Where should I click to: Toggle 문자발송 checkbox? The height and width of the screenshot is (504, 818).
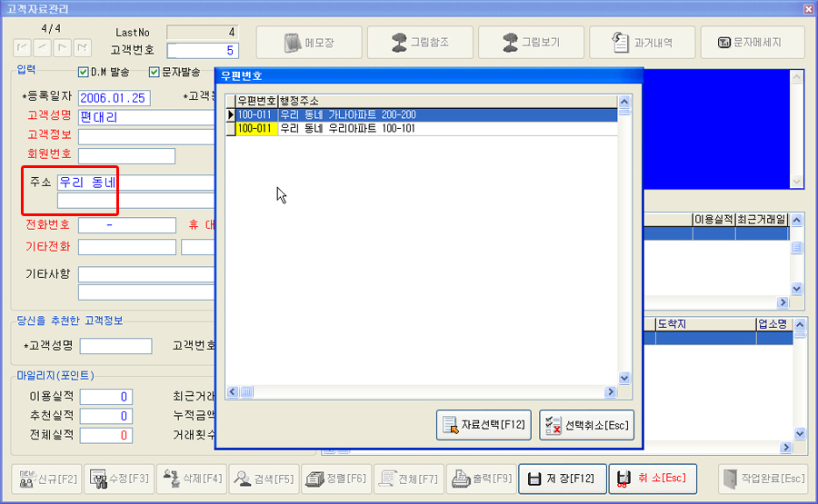[x=154, y=72]
